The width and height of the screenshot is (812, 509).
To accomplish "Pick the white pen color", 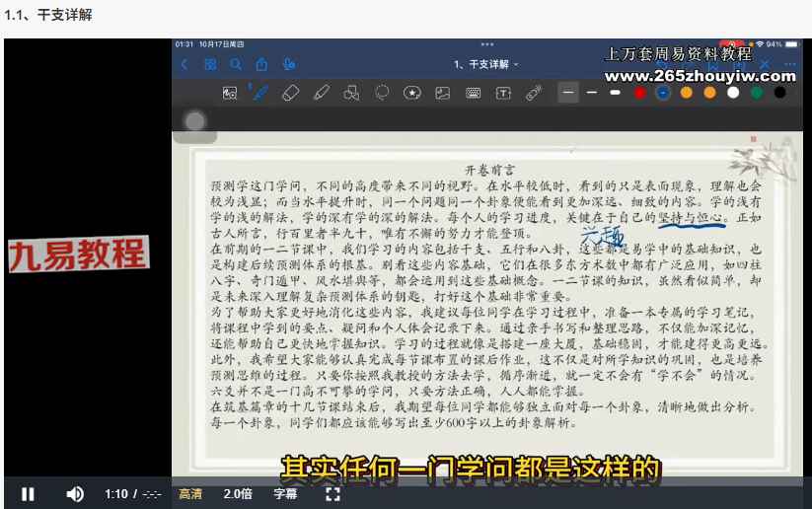I will 733,93.
